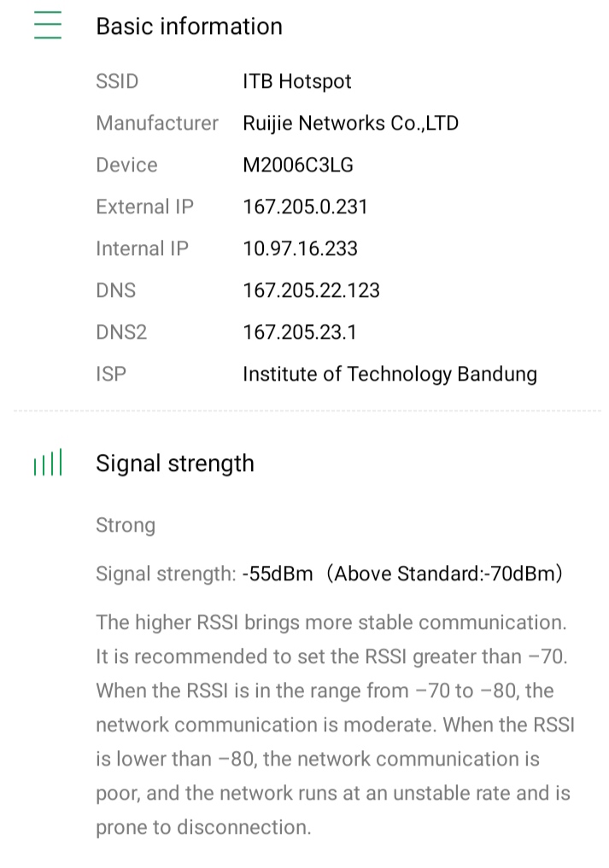
Task: Select the Signal strength heading
Action: pyautogui.click(x=174, y=463)
